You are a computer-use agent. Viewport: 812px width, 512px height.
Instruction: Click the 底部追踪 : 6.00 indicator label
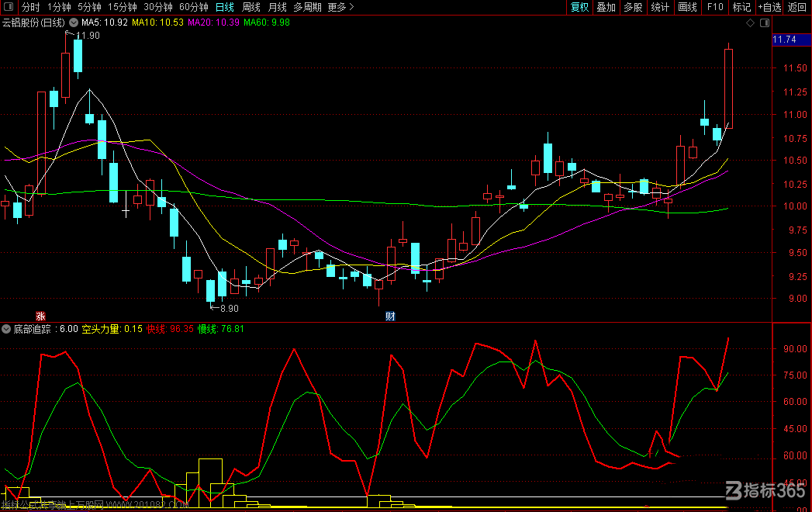(46, 329)
